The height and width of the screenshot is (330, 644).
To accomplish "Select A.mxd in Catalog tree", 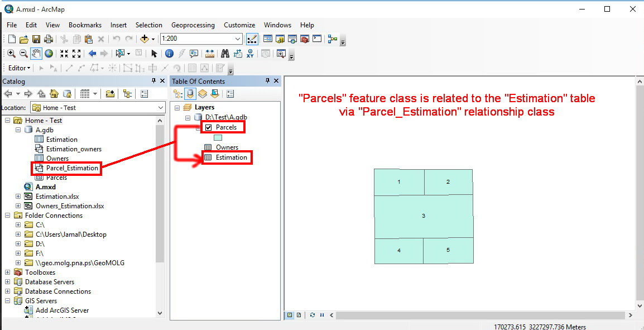I will 46,187.
